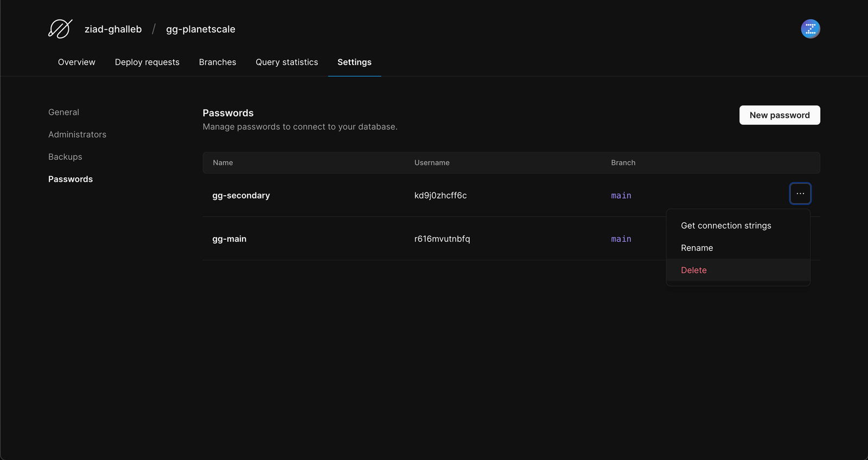The height and width of the screenshot is (460, 868).
Task: Click the gg-main password name
Action: [x=229, y=239]
